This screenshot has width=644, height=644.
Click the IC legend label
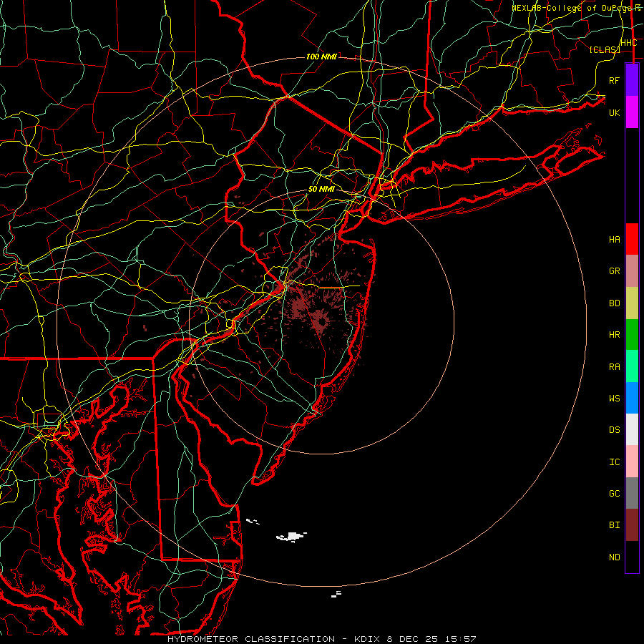(x=614, y=462)
